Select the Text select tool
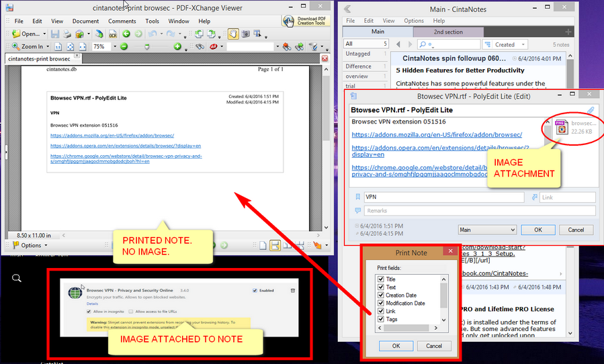Screen dimensions: 604x364 [257, 34]
